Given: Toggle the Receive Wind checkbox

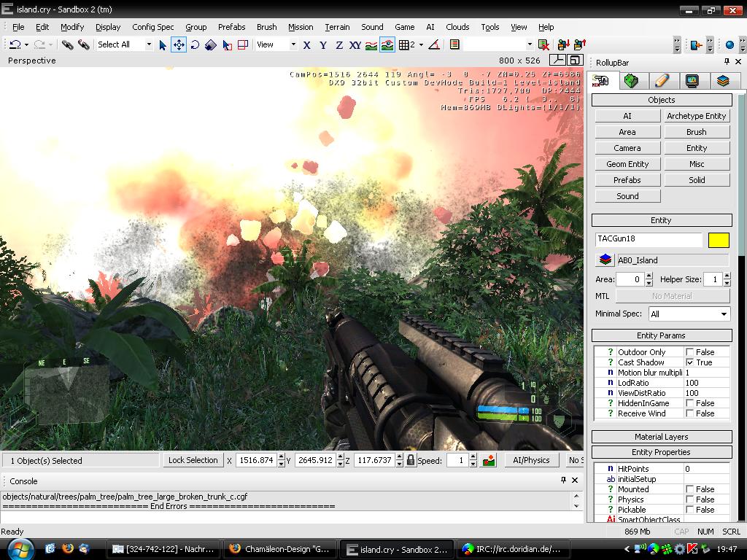Looking at the screenshot, I should (689, 413).
